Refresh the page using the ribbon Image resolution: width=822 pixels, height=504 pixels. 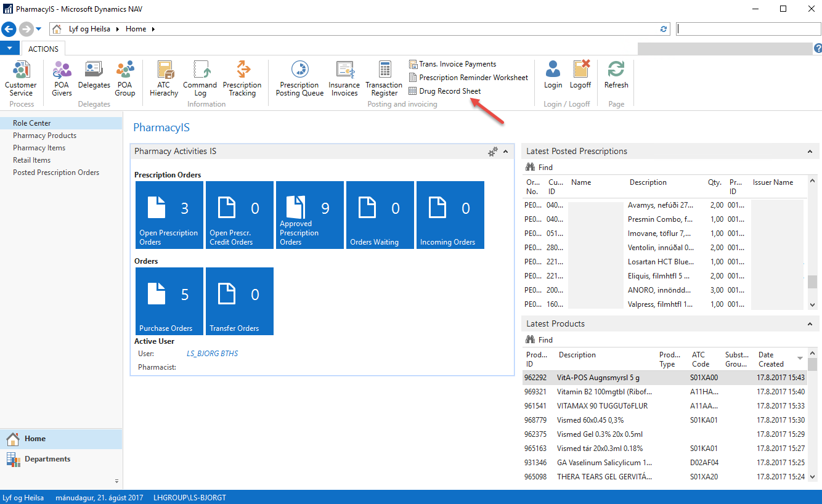[616, 75]
